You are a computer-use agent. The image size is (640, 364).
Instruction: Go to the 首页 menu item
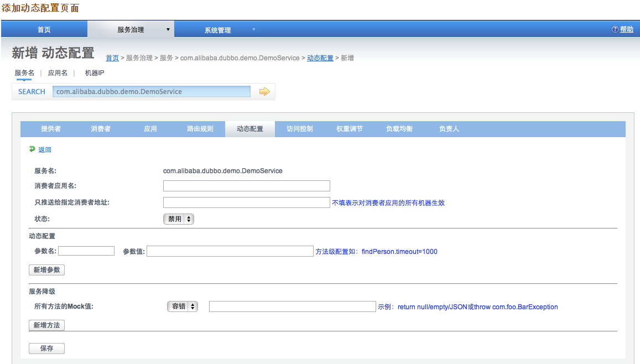(44, 30)
